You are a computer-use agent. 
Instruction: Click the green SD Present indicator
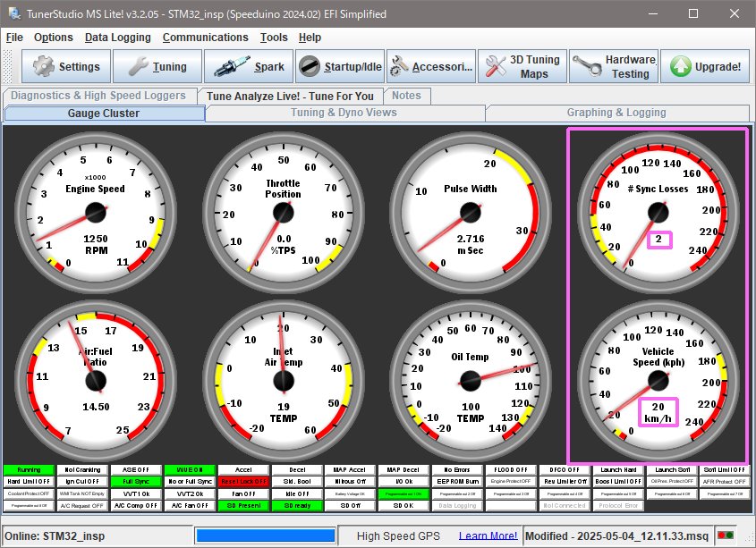pos(243,506)
